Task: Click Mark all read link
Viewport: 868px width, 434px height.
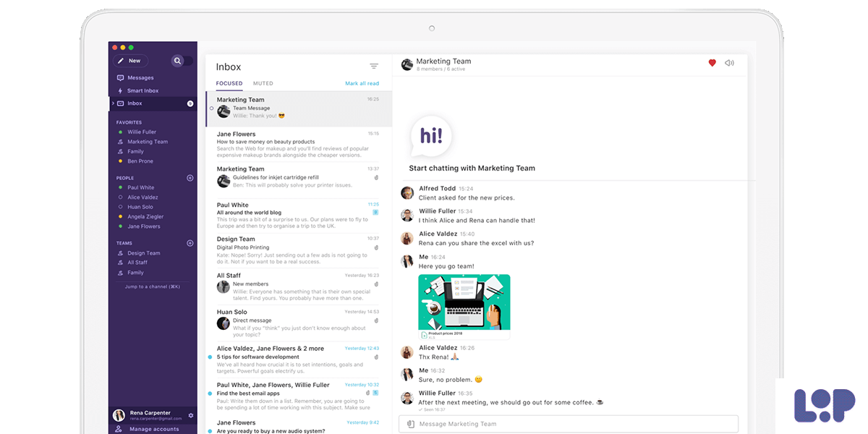Action: [362, 84]
